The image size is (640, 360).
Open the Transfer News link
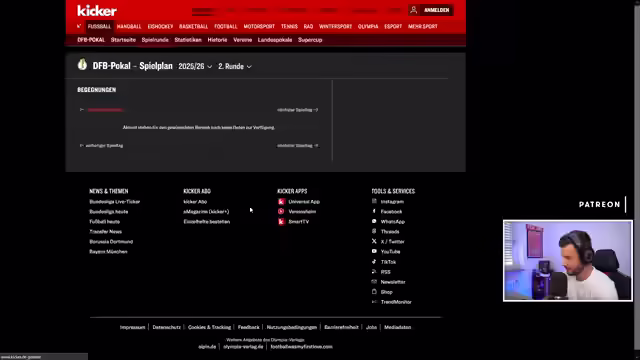pyautogui.click(x=105, y=231)
